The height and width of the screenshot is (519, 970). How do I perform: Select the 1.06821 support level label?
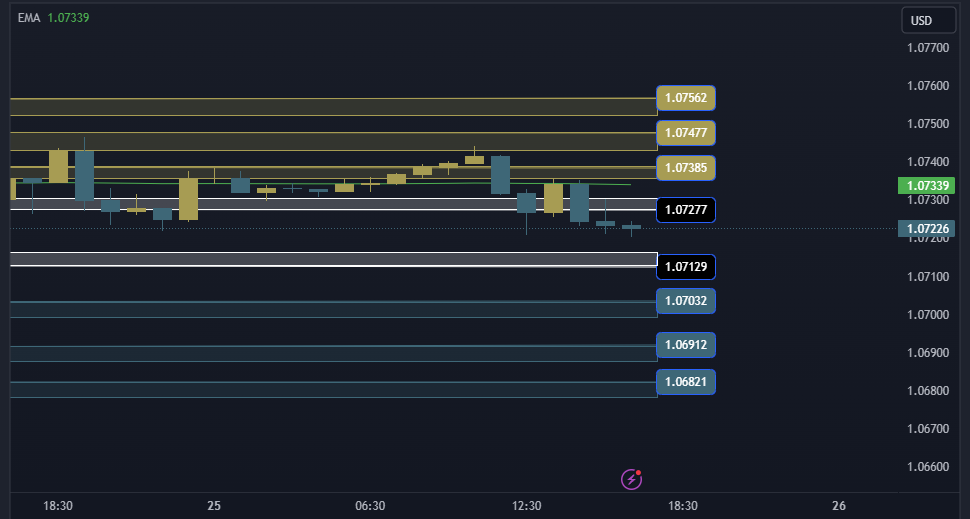point(685,382)
